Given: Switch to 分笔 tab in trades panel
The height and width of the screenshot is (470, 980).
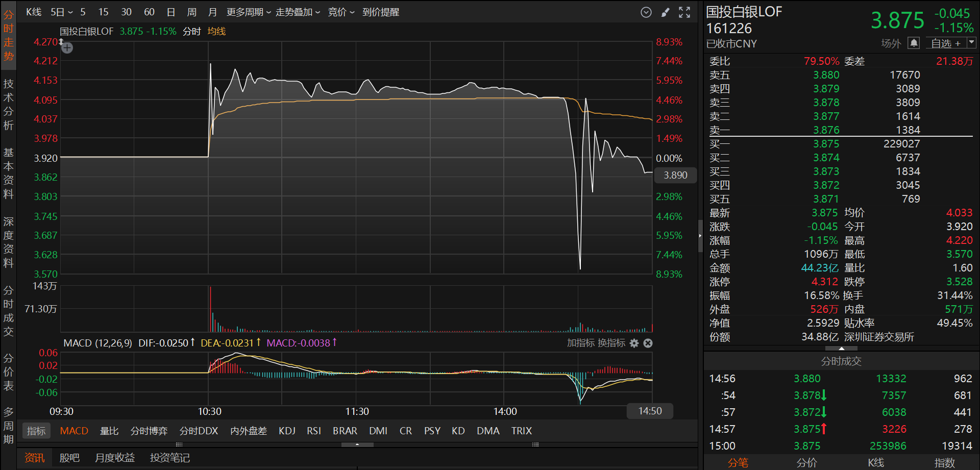Looking at the screenshot, I should 738,462.
